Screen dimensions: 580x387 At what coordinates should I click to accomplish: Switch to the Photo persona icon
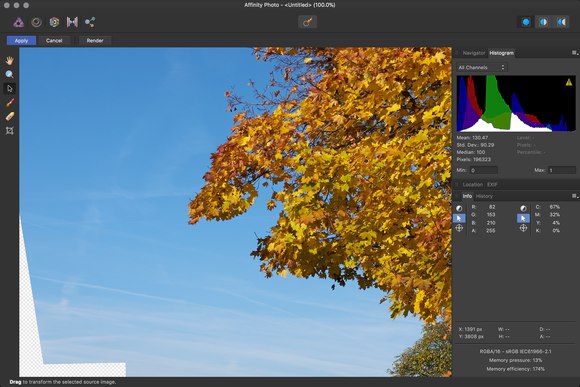[18, 22]
